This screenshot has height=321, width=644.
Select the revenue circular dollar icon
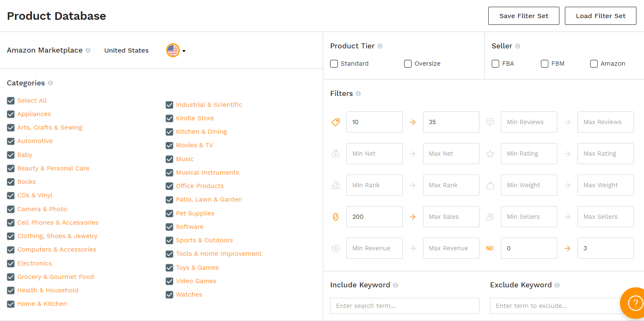coord(335,248)
